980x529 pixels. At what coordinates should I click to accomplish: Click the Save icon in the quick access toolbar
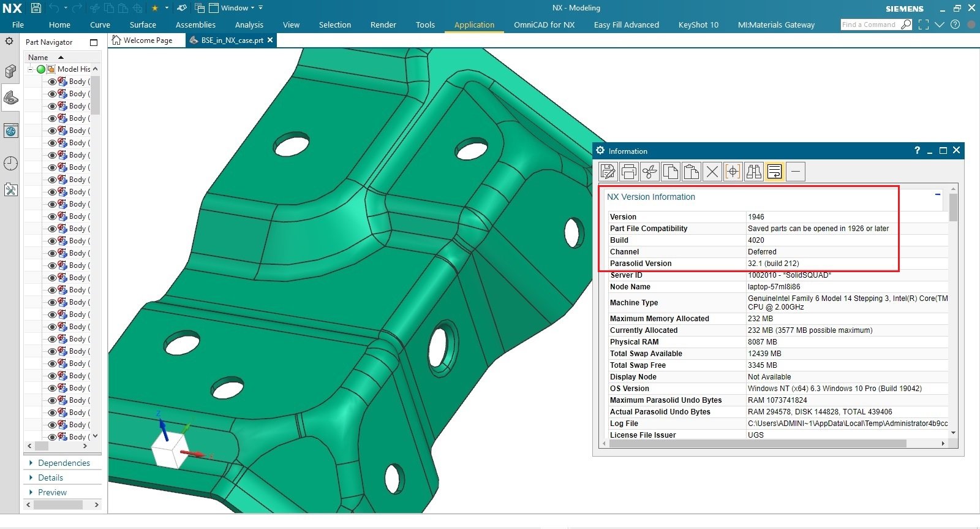[36, 8]
